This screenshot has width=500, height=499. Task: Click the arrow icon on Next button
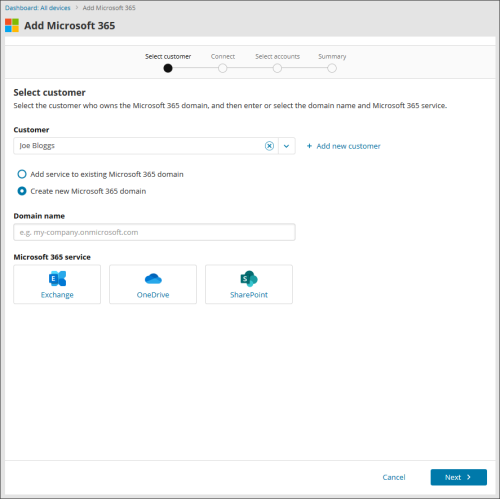coord(469,477)
